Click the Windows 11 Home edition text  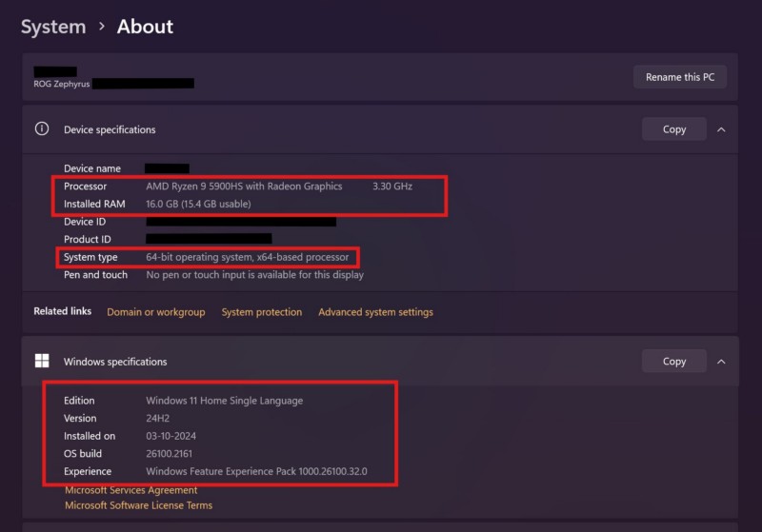pyautogui.click(x=224, y=401)
